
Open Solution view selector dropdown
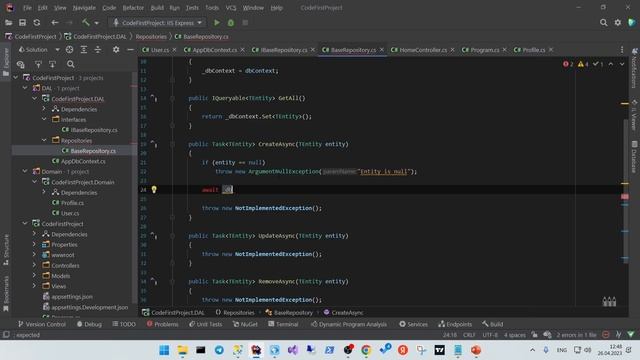pyautogui.click(x=57, y=49)
